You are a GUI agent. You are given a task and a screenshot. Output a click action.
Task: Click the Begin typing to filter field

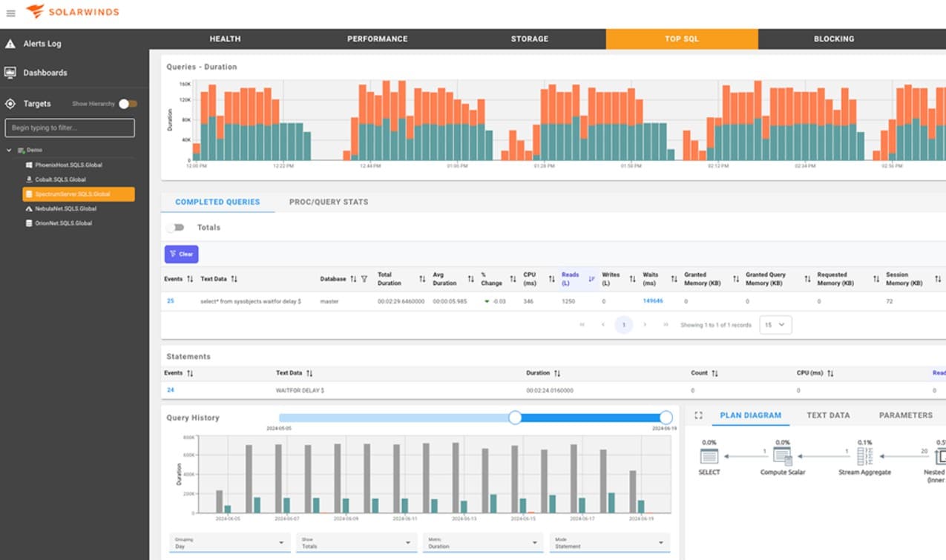(70, 128)
